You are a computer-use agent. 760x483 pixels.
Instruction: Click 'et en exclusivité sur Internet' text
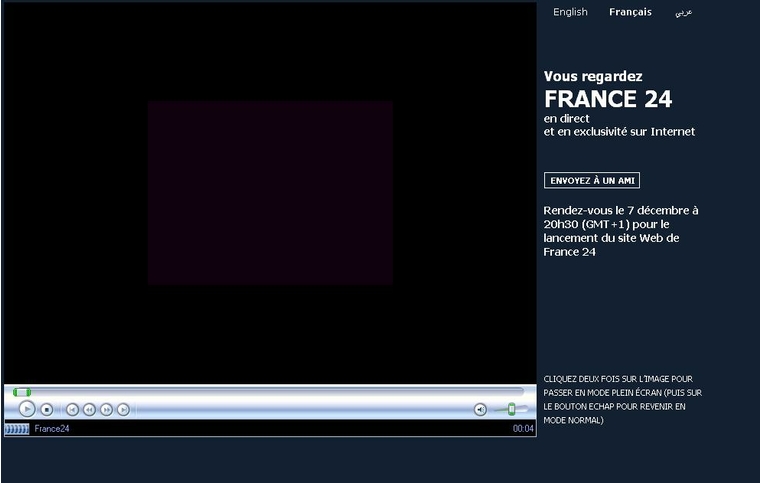tap(619, 132)
